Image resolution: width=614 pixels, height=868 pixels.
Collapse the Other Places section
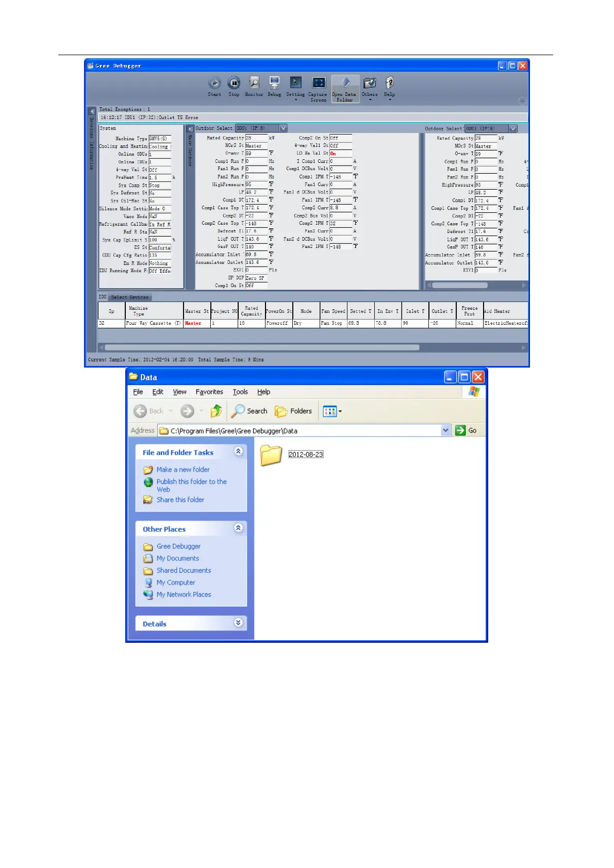point(238,528)
